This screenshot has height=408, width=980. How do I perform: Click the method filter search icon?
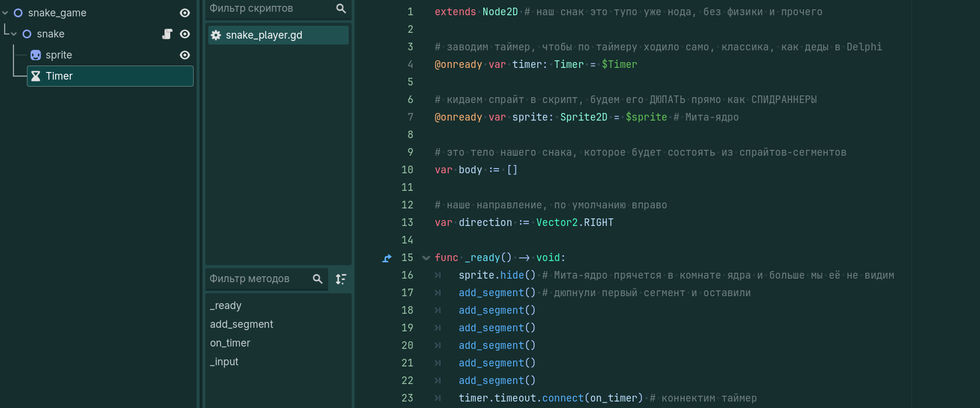(318, 279)
